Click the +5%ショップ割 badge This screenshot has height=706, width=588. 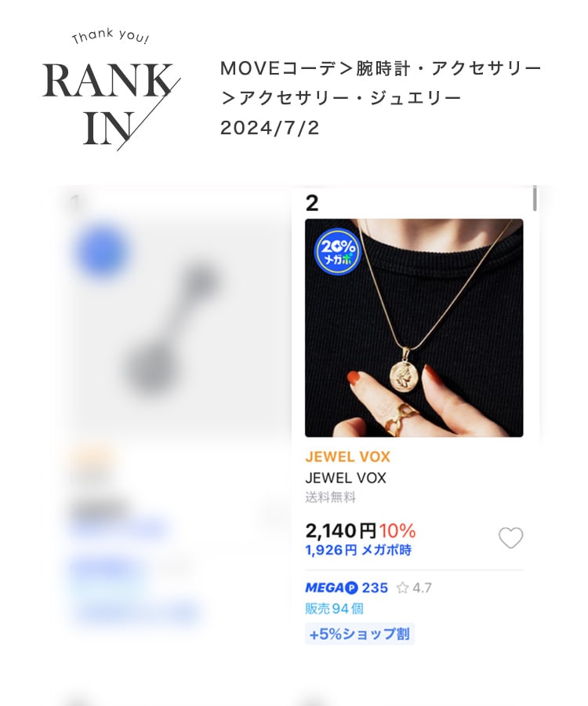[x=359, y=634]
